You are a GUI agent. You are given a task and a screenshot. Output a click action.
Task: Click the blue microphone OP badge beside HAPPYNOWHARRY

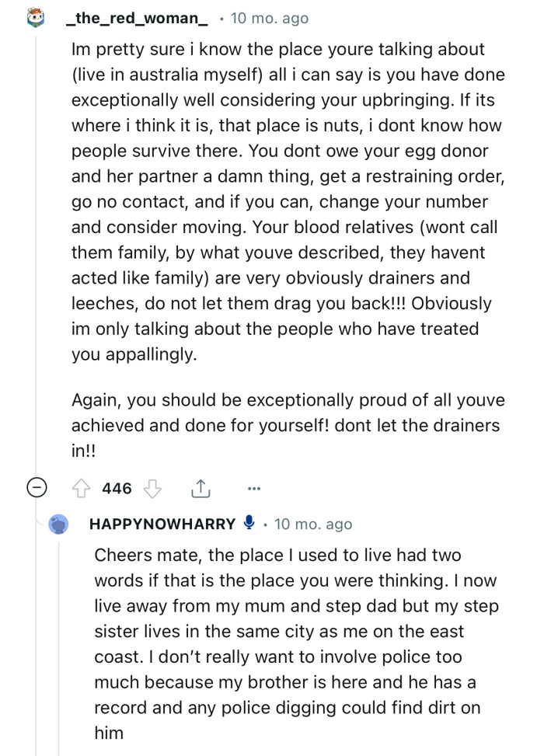pyautogui.click(x=249, y=523)
